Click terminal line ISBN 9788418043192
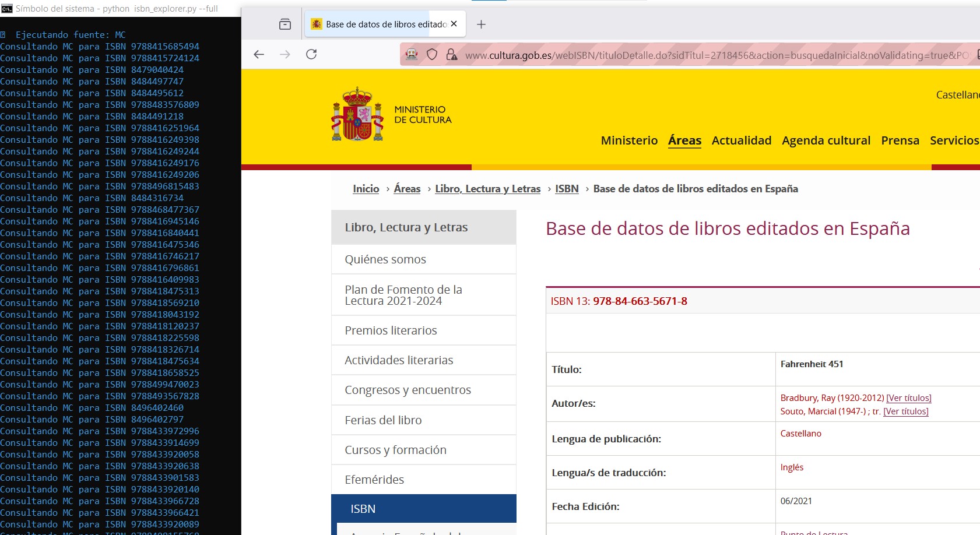Image resolution: width=980 pixels, height=535 pixels. pos(100,315)
